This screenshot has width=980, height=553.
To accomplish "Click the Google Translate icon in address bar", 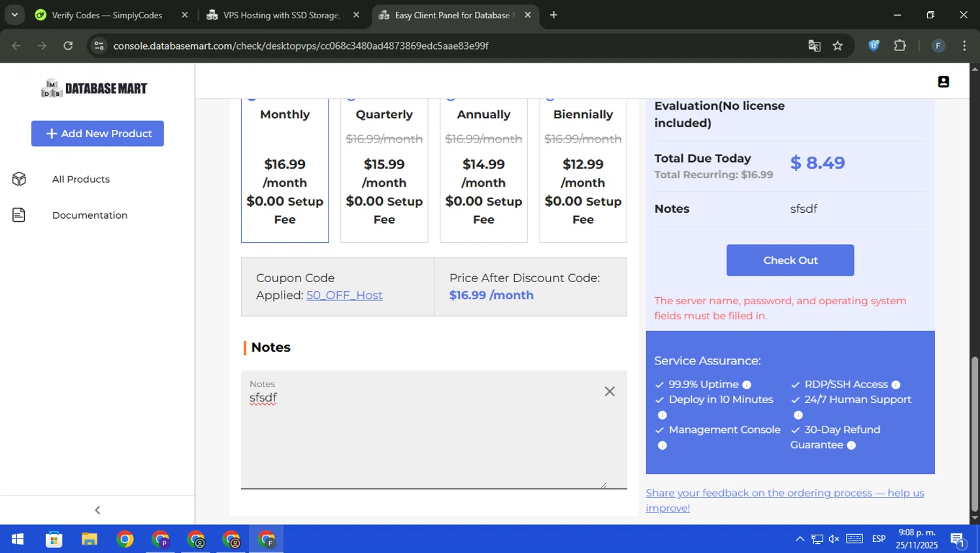I will [x=814, y=46].
